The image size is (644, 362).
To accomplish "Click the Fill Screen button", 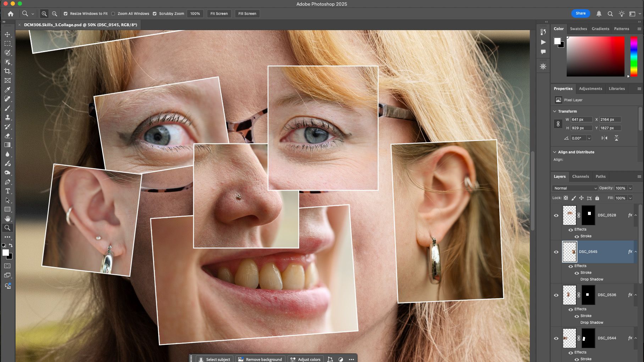I will click(x=247, y=13).
